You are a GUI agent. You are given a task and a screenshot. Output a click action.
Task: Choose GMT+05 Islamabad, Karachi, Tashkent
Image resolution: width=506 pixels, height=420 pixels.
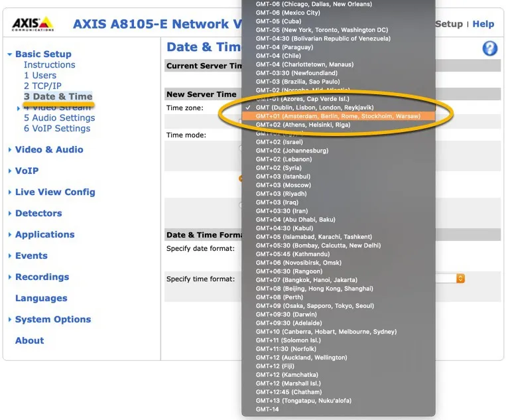[x=338, y=237]
